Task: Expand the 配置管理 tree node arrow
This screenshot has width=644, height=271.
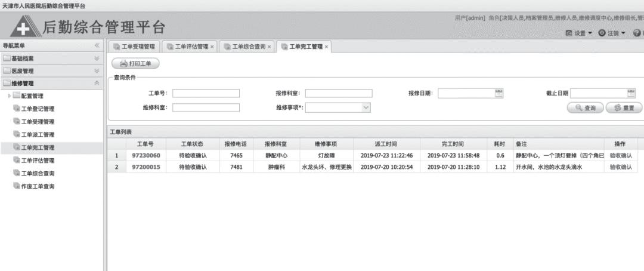Action: (10, 96)
